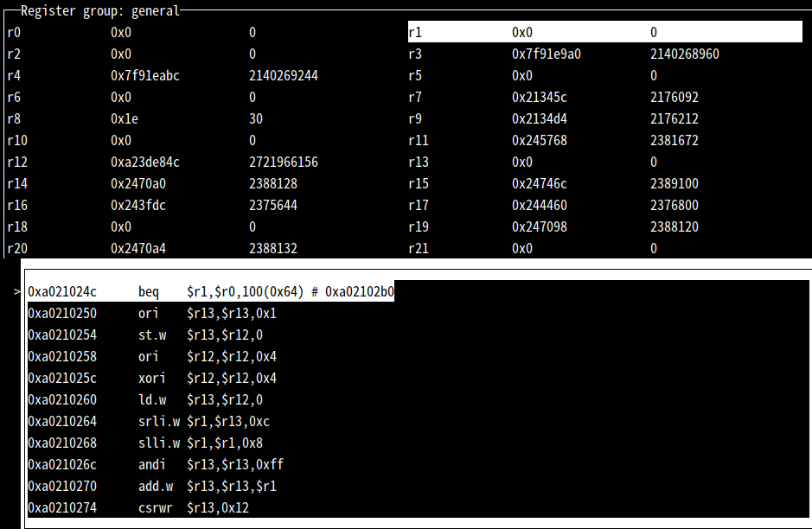Select the andi instruction operands $r13,$r13,0xff
Screen dimensions: 812x529
click(235, 465)
